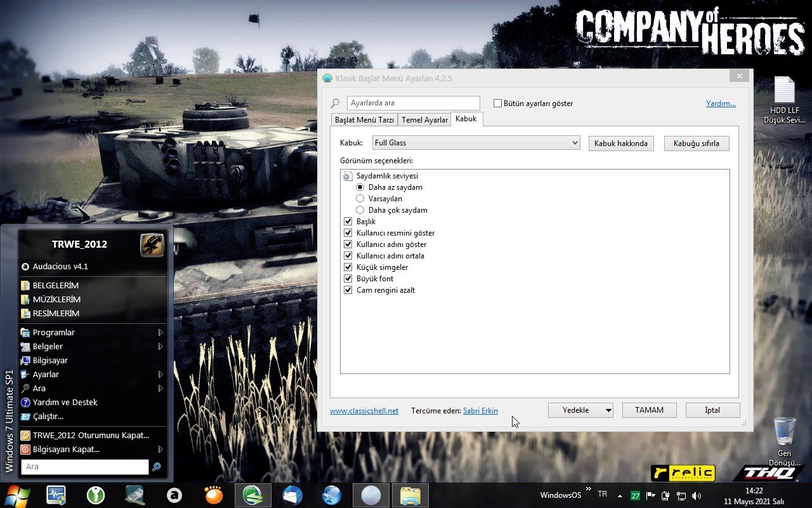Confirm with the TAMAM button

click(x=649, y=410)
